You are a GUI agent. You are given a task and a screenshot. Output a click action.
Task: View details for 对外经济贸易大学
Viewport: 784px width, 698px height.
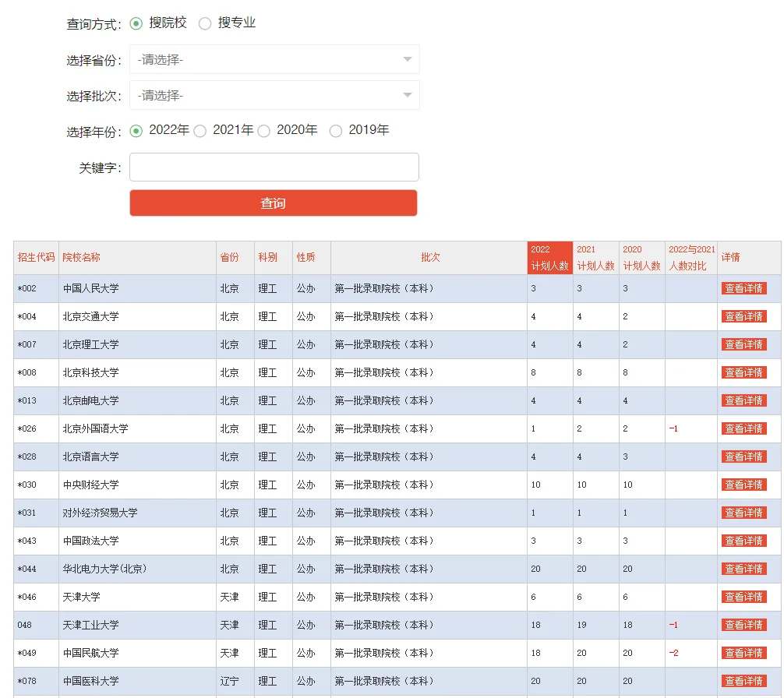(x=744, y=513)
